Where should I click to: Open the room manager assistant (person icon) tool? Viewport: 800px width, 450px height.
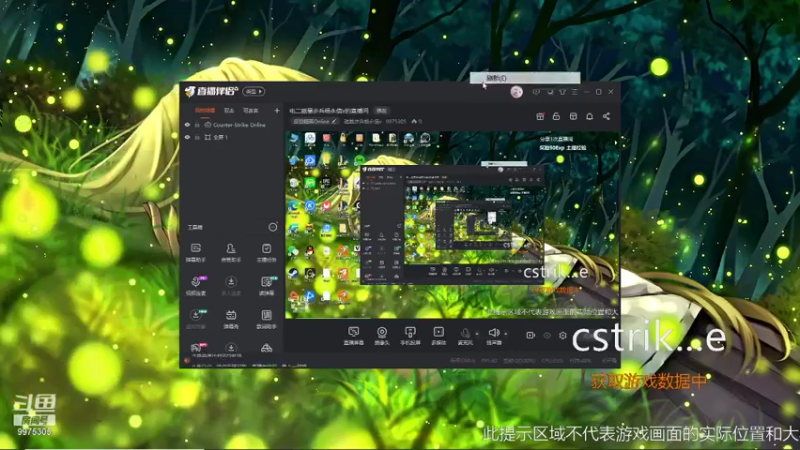[x=231, y=252]
